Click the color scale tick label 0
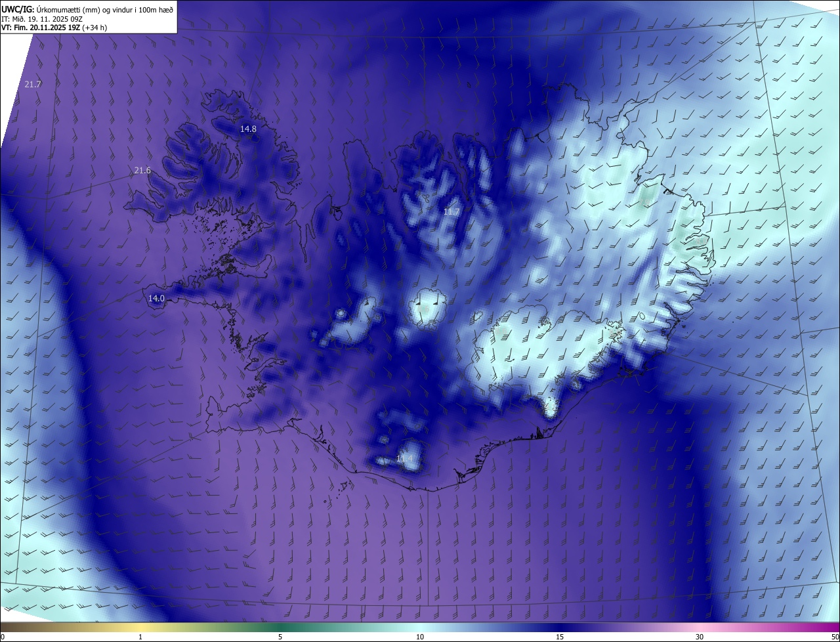This screenshot has height=642, width=840. (x=3, y=637)
